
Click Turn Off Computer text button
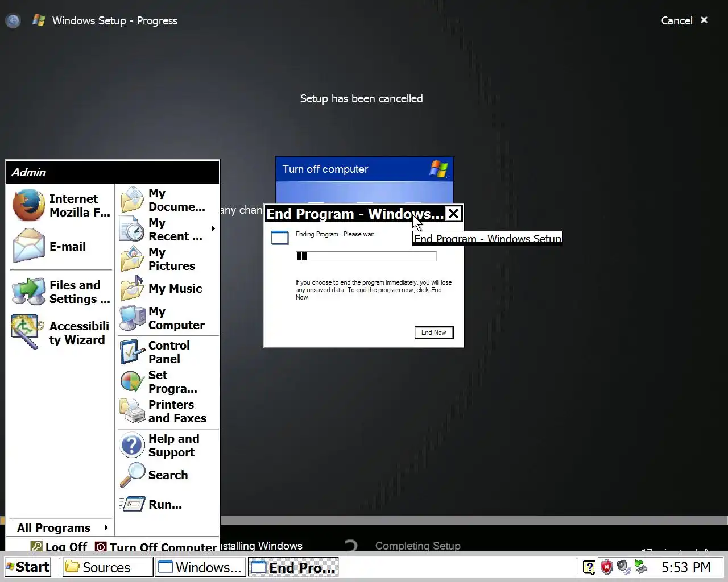(163, 547)
